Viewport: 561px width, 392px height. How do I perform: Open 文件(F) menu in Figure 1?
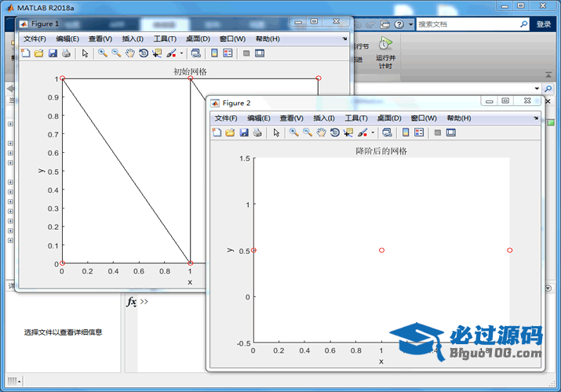tap(35, 39)
